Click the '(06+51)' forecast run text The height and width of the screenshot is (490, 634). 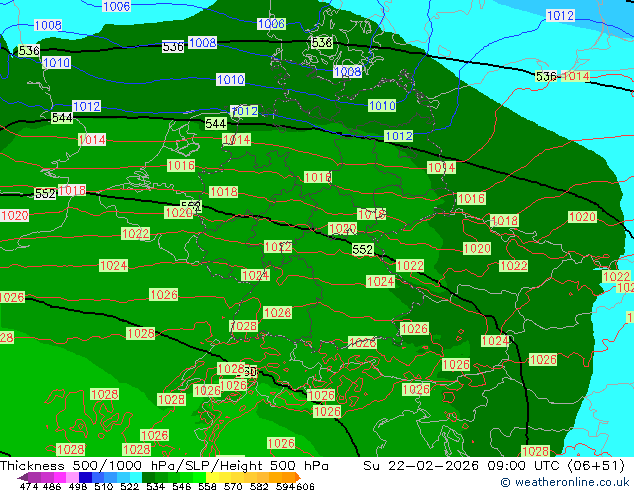(x=596, y=466)
